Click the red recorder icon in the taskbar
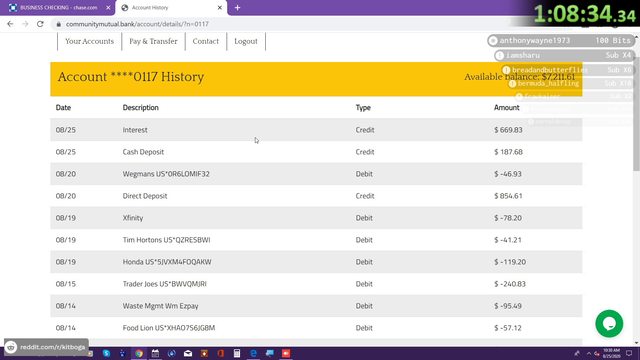 (286, 353)
